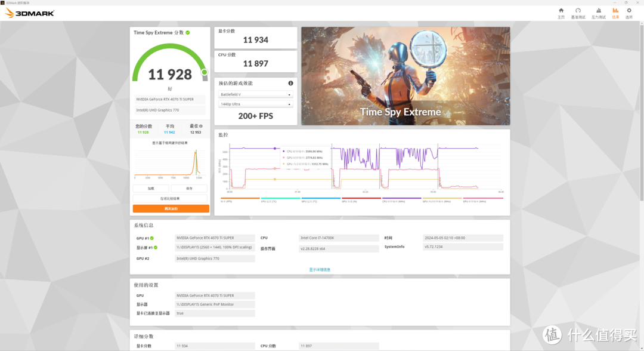Click the green dot on the score gauge

[204, 72]
